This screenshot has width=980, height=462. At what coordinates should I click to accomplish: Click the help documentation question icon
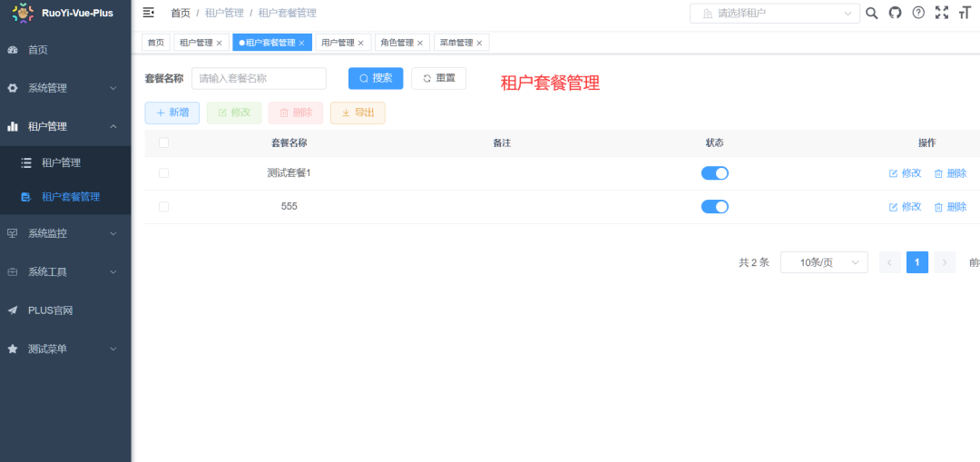tap(918, 13)
